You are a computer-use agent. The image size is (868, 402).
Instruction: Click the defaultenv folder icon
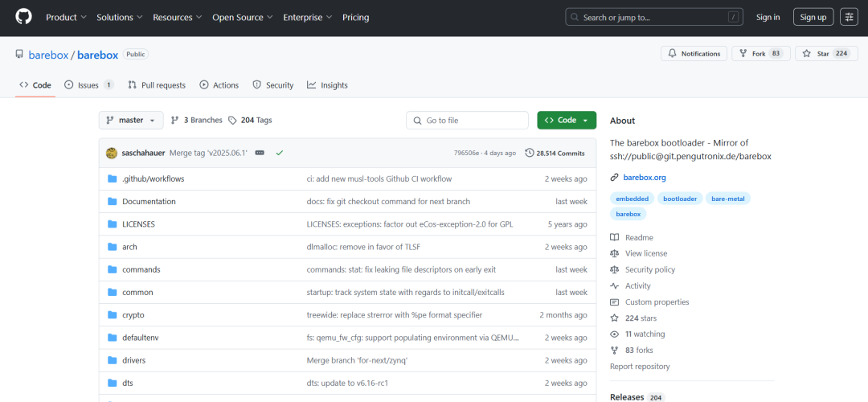[113, 338]
